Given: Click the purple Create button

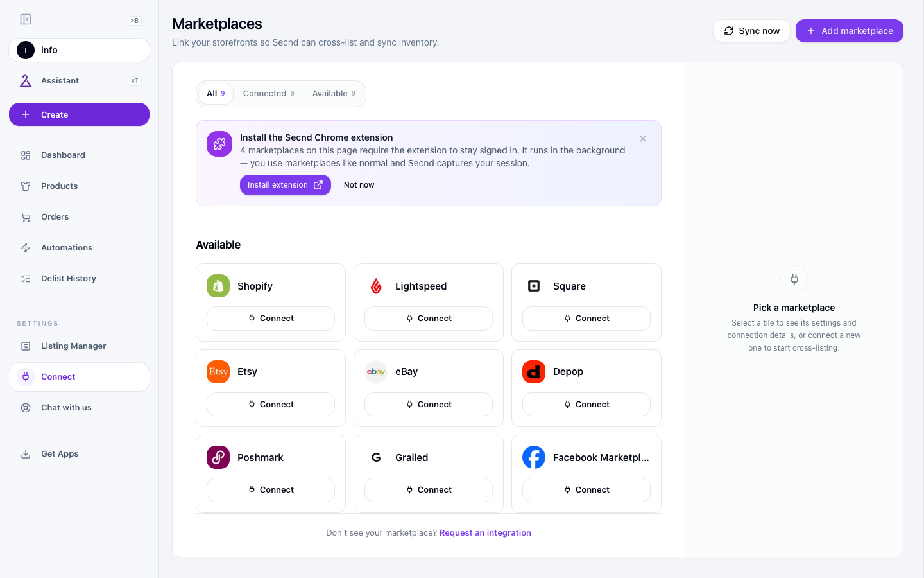Looking at the screenshot, I should click(x=79, y=114).
